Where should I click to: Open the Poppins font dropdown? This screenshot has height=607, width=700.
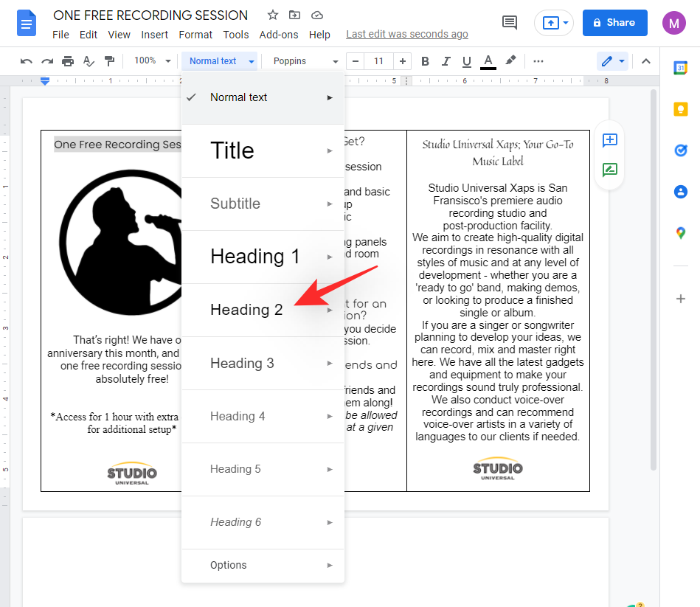click(305, 61)
